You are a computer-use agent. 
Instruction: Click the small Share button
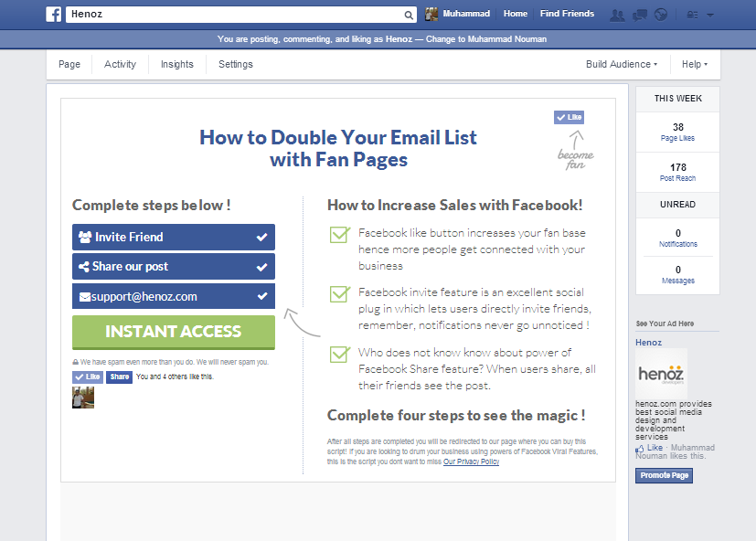point(119,377)
